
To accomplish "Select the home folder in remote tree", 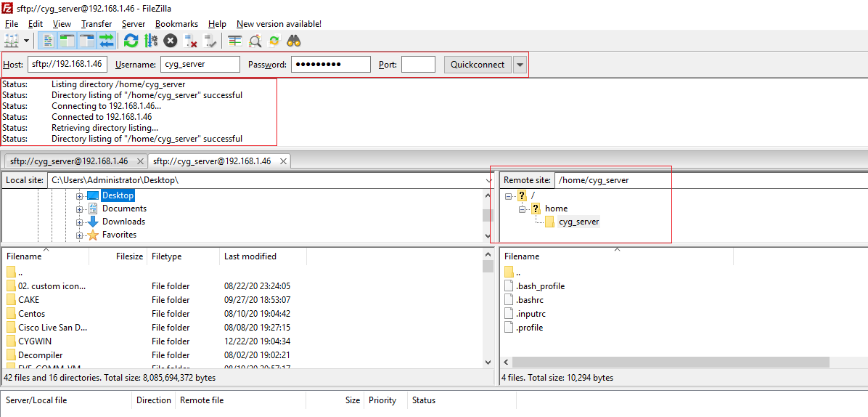I will [556, 208].
